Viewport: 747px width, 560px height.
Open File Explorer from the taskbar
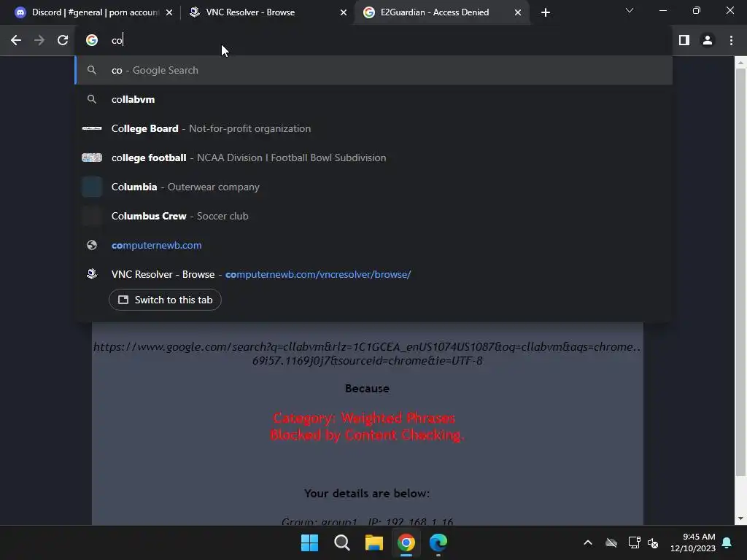click(x=374, y=542)
